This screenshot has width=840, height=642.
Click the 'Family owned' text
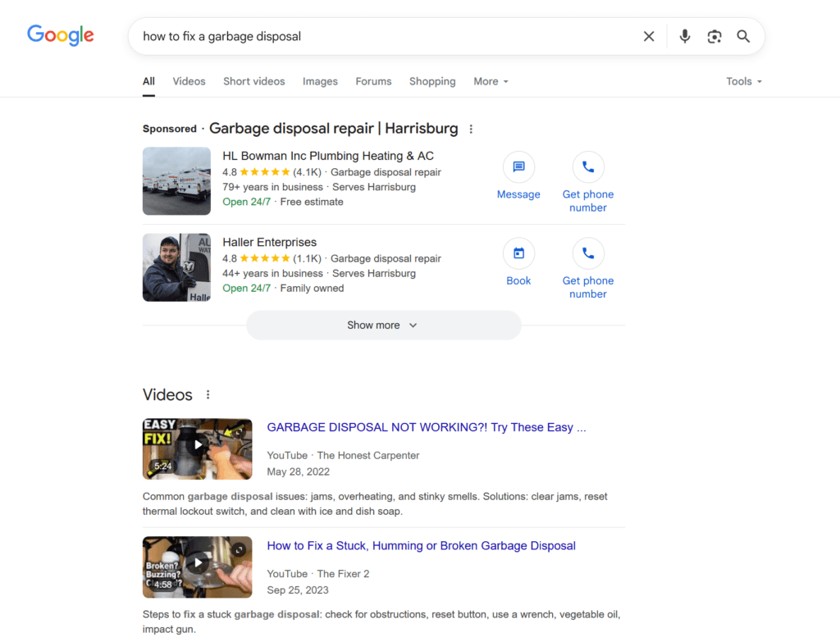pyautogui.click(x=312, y=288)
